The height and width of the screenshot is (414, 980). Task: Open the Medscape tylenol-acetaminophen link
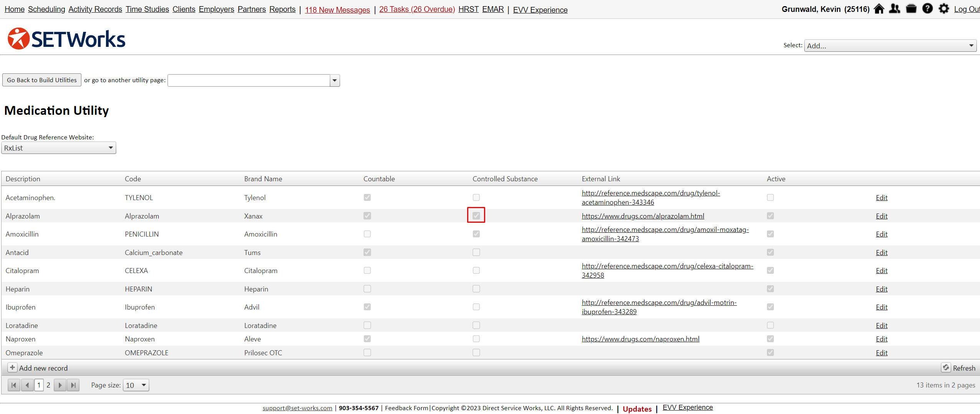click(x=651, y=197)
